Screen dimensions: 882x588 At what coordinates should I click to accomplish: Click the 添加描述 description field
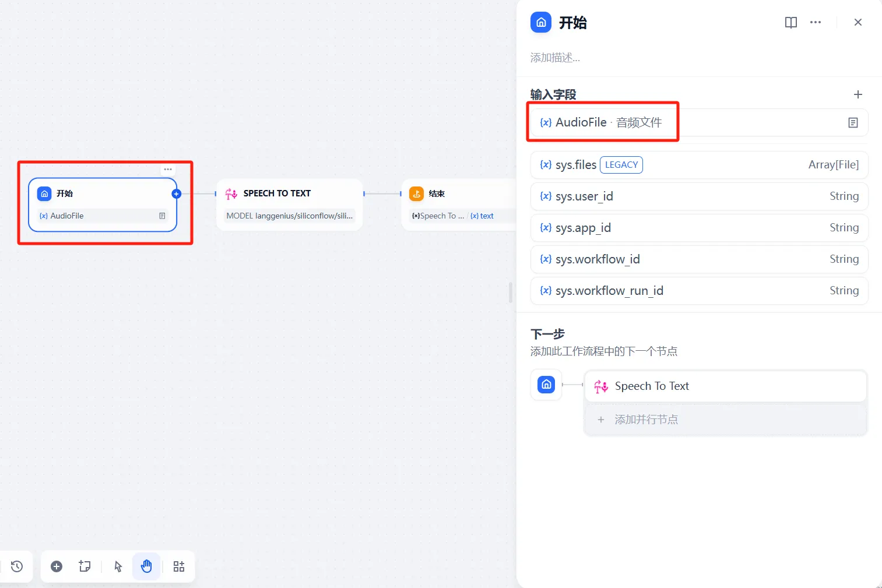pos(555,57)
